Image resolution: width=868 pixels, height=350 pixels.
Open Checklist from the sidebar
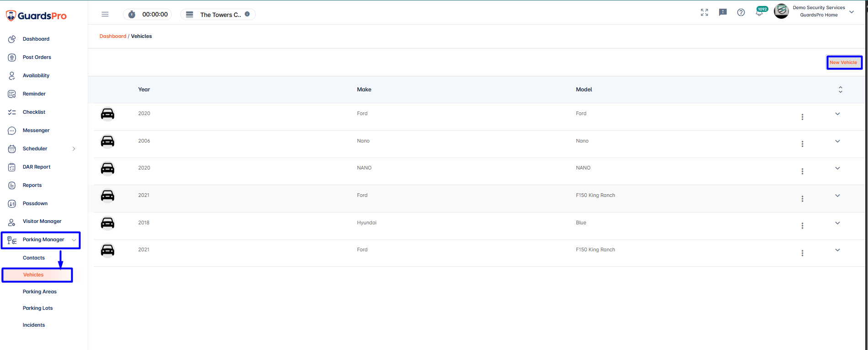tap(34, 112)
